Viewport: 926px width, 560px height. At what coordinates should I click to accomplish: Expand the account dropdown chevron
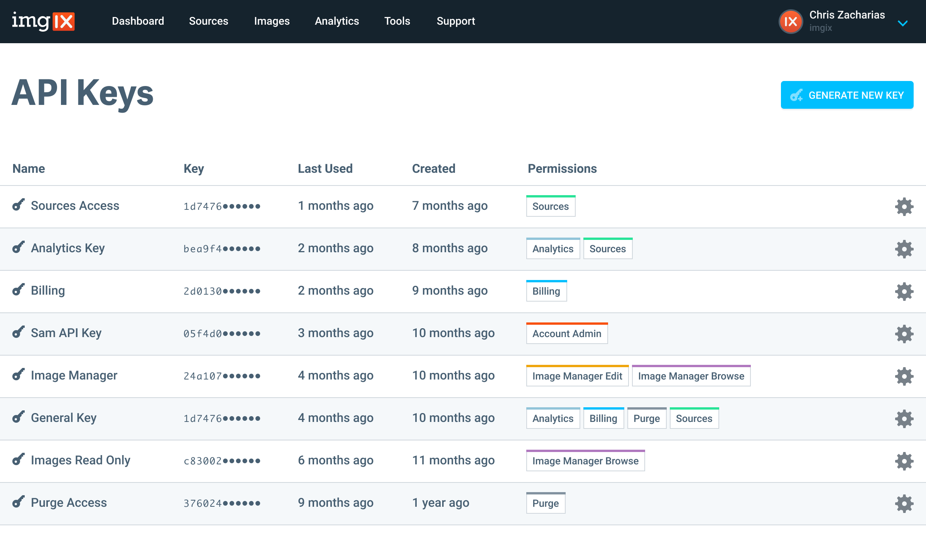(903, 24)
